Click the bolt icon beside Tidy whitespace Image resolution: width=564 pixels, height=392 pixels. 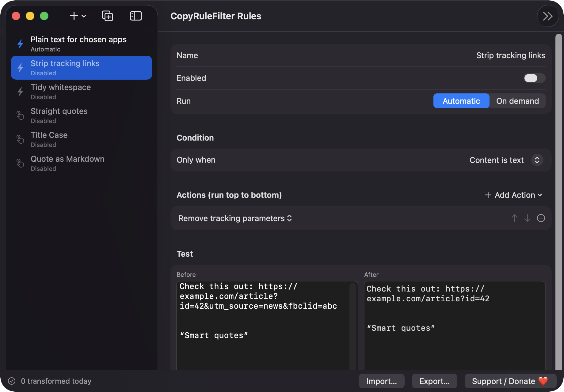point(20,92)
